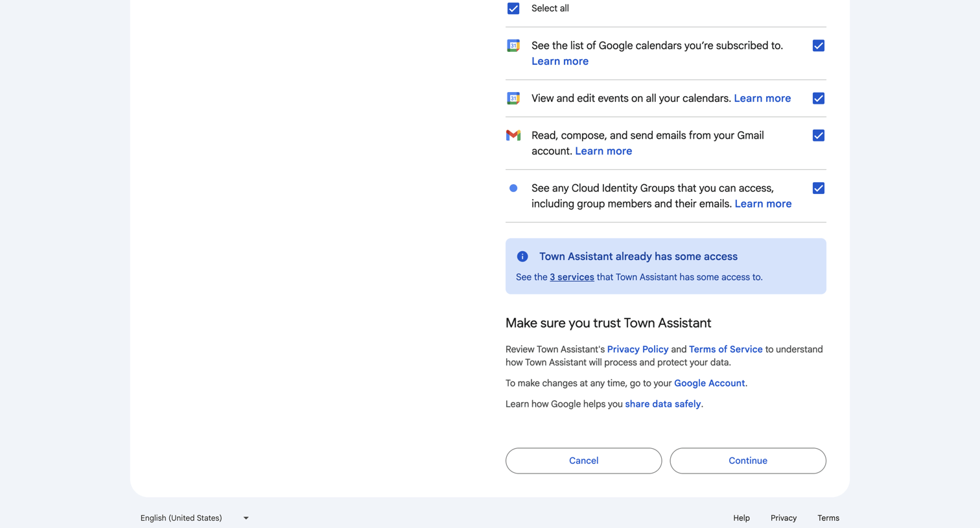Uncheck the subscribed Google calendars list permission
The height and width of the screenshot is (528, 980).
(819, 45)
